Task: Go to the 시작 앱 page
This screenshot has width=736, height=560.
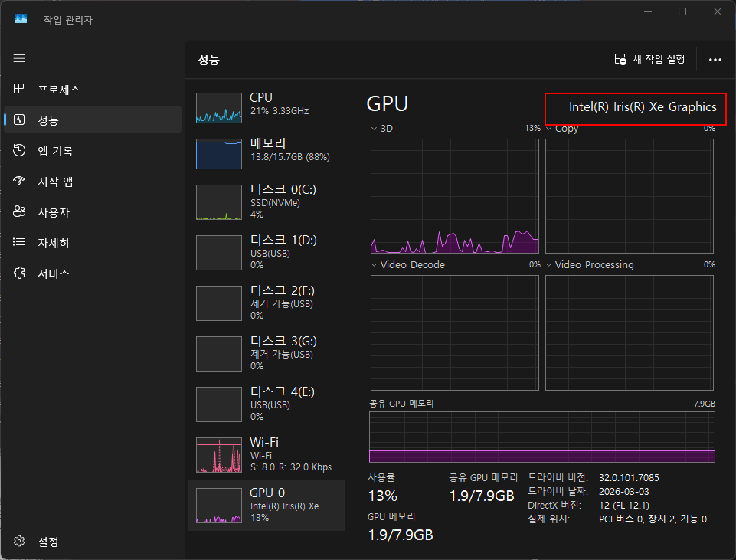Action: pyautogui.click(x=93, y=182)
